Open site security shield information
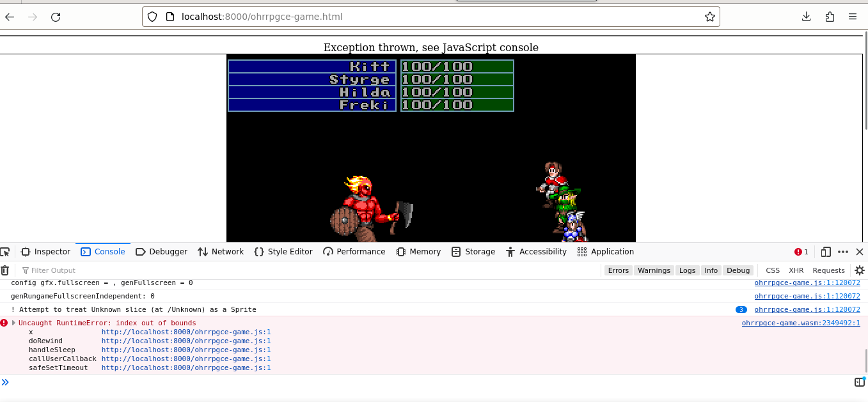The image size is (868, 402). tap(152, 17)
